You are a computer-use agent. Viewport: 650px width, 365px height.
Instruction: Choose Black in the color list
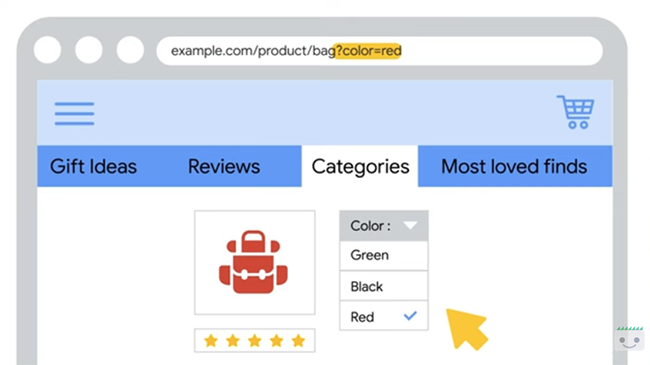pos(384,286)
